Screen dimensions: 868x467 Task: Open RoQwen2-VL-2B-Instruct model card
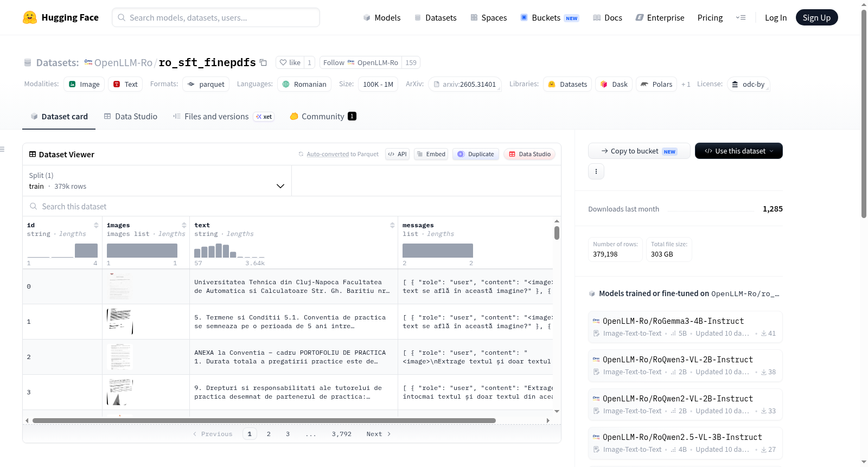click(x=685, y=404)
